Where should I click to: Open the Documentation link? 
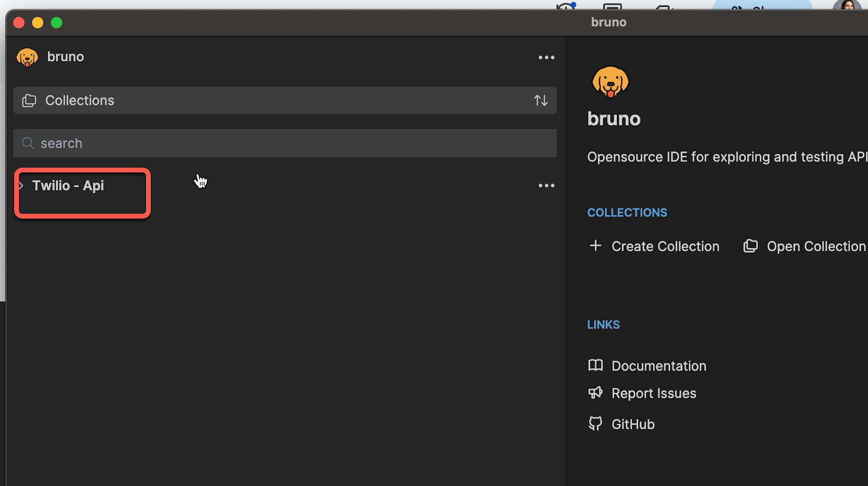659,366
